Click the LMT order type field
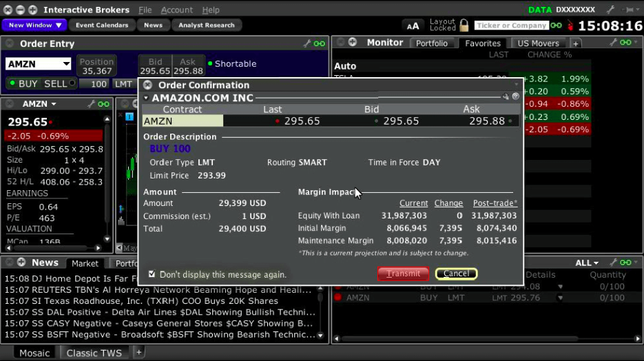This screenshot has width=644, height=361. pyautogui.click(x=123, y=84)
